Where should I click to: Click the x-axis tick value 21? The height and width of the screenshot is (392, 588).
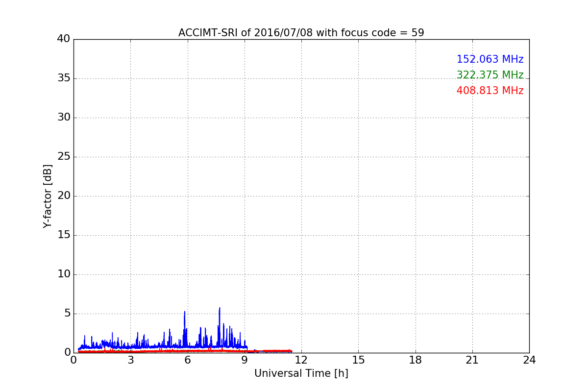(x=472, y=360)
